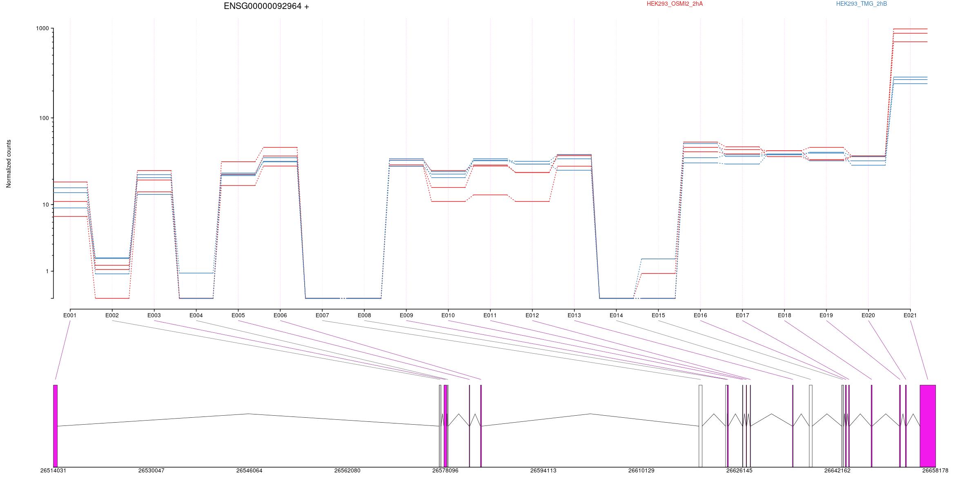Click exon label E021
Viewport: 980px width, 490px height.
coord(910,315)
